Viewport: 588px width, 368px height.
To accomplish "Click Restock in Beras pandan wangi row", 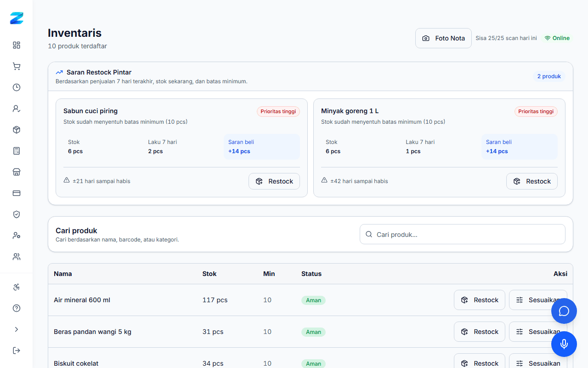I will pos(480,332).
